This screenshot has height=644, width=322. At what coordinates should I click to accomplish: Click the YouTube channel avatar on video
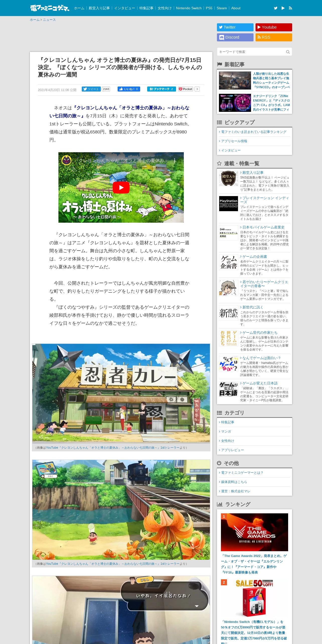click(x=66, y=160)
